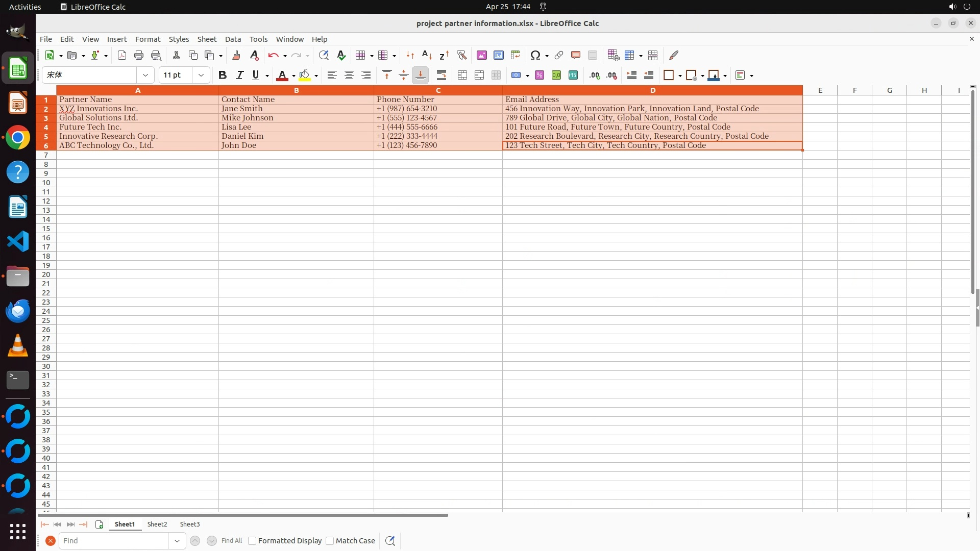Enable the Formatted Display checkbox

[252, 541]
